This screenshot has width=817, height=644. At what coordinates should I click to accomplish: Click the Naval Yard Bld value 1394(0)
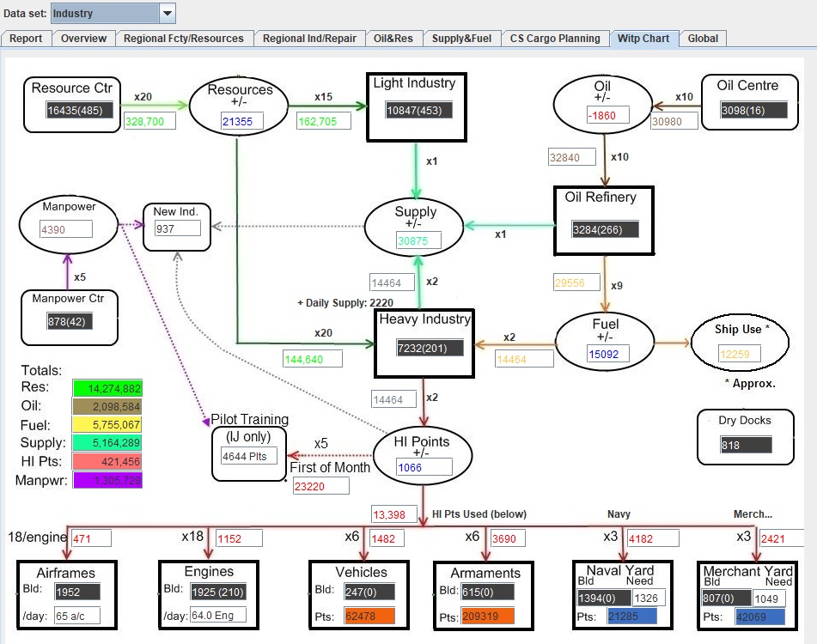[x=604, y=598]
